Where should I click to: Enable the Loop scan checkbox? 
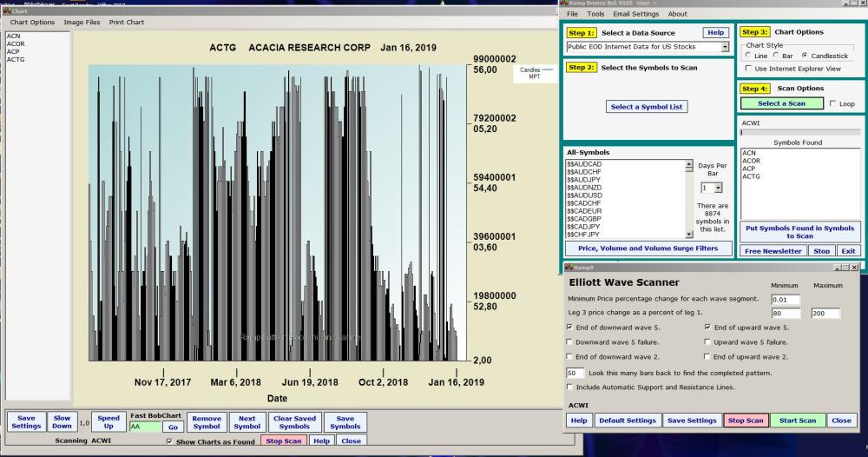point(833,103)
